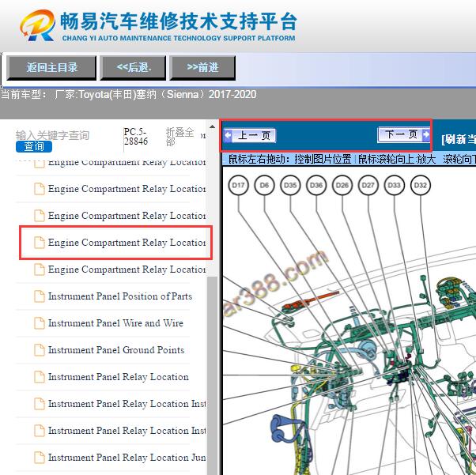Select connector label D17 in diagram
Viewport: 476px width, 475px height.
coord(238,185)
